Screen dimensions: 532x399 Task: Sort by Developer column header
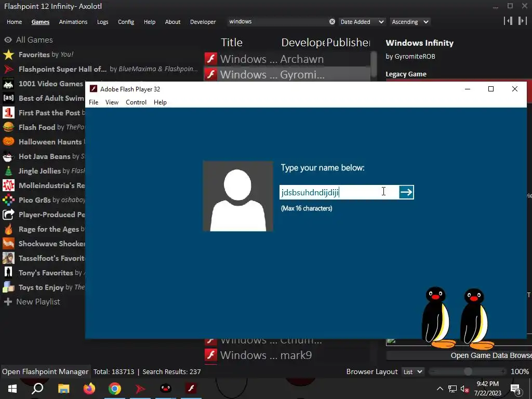click(303, 43)
